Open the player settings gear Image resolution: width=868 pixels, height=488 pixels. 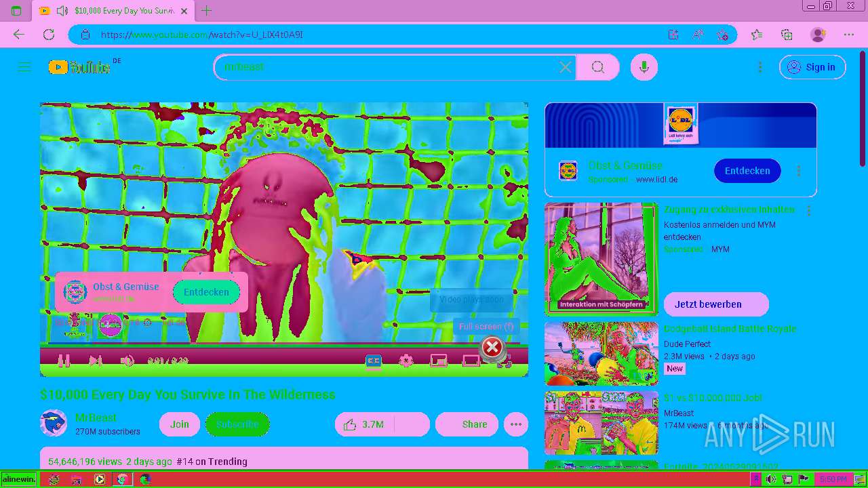406,361
